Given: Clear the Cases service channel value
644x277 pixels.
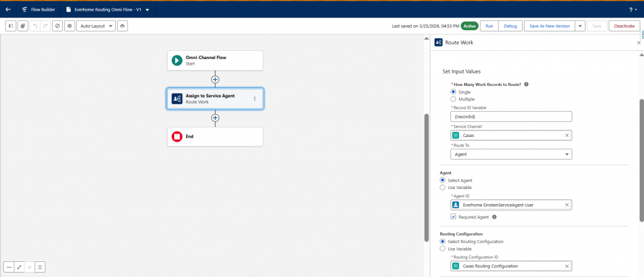Looking at the screenshot, I should coord(566,135).
